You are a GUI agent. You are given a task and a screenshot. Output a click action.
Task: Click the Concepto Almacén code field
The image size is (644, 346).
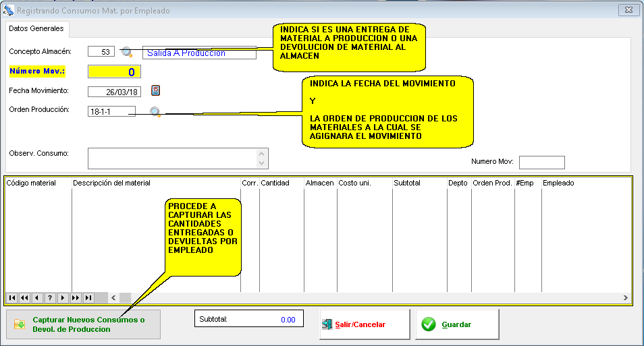(101, 52)
